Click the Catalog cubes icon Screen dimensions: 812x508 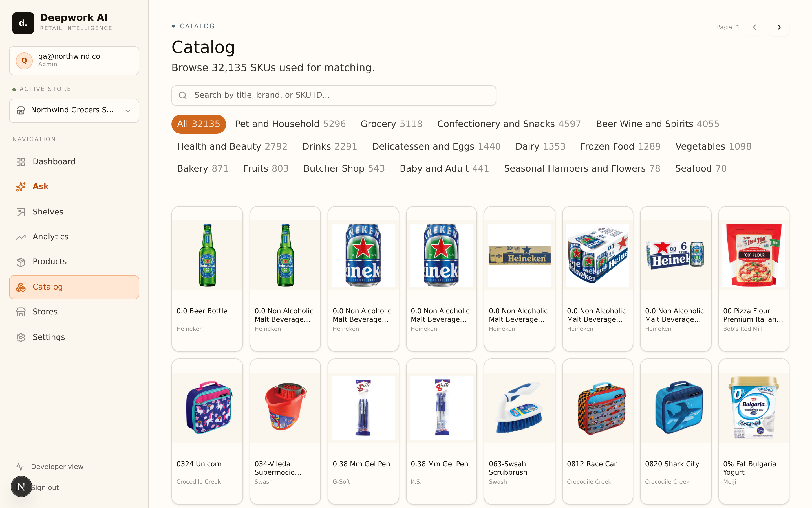pos(21,287)
